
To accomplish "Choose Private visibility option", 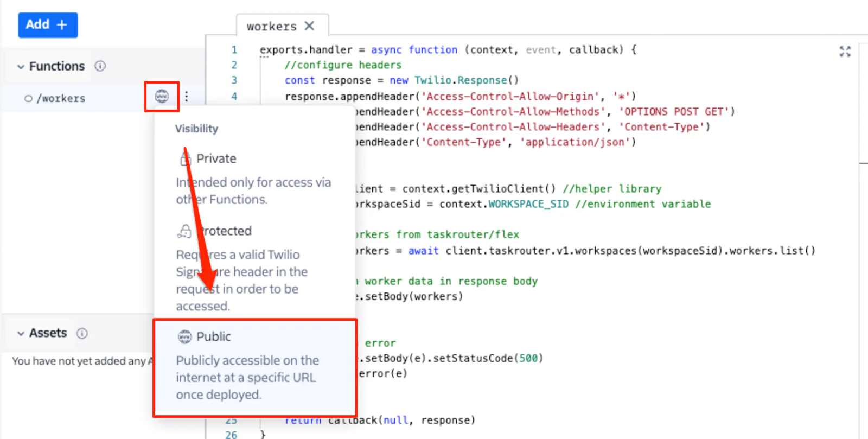I will click(x=254, y=179).
